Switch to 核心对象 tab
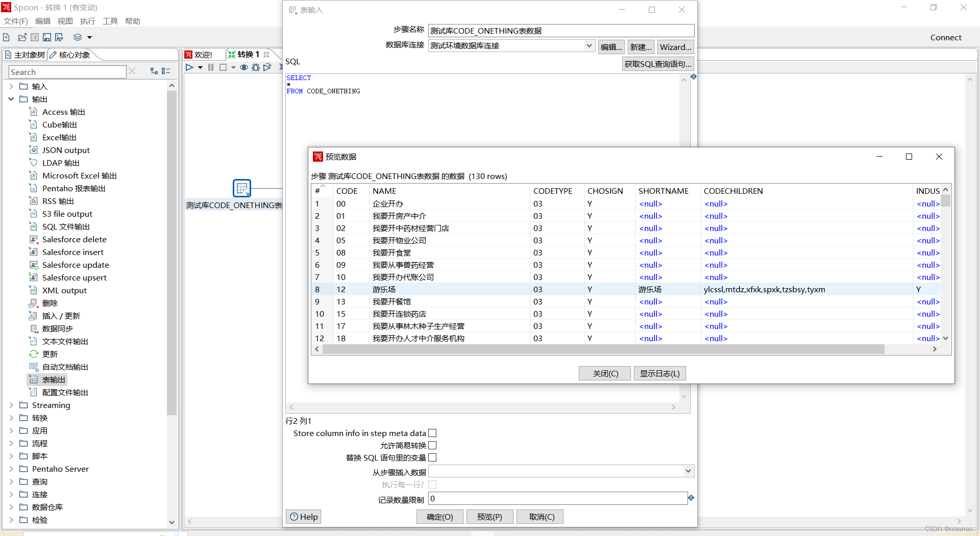 pos(70,55)
